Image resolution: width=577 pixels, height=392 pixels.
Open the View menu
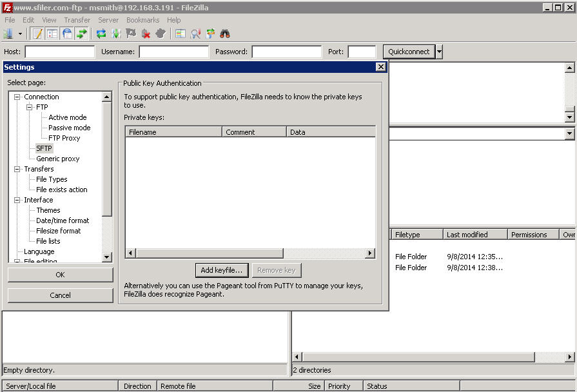(x=49, y=20)
